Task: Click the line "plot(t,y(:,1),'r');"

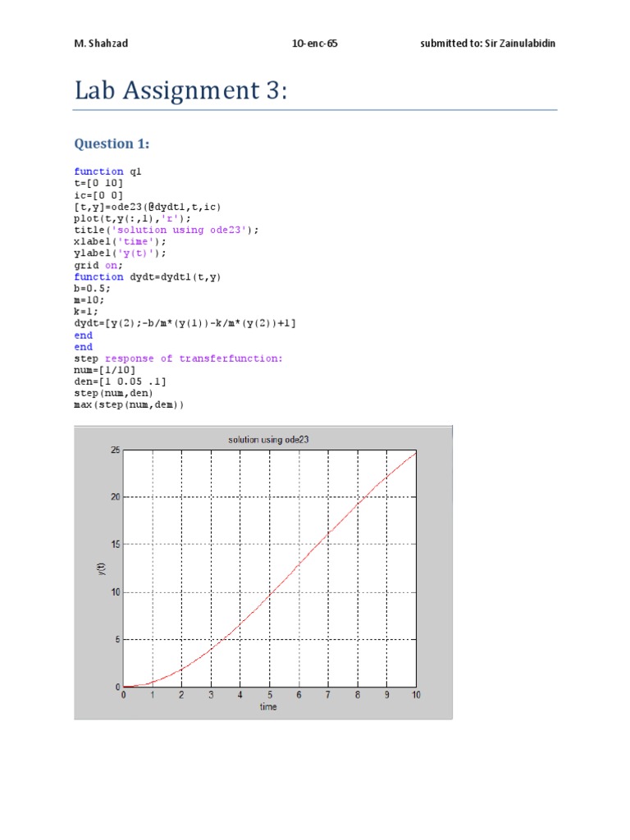Action: tap(132, 218)
